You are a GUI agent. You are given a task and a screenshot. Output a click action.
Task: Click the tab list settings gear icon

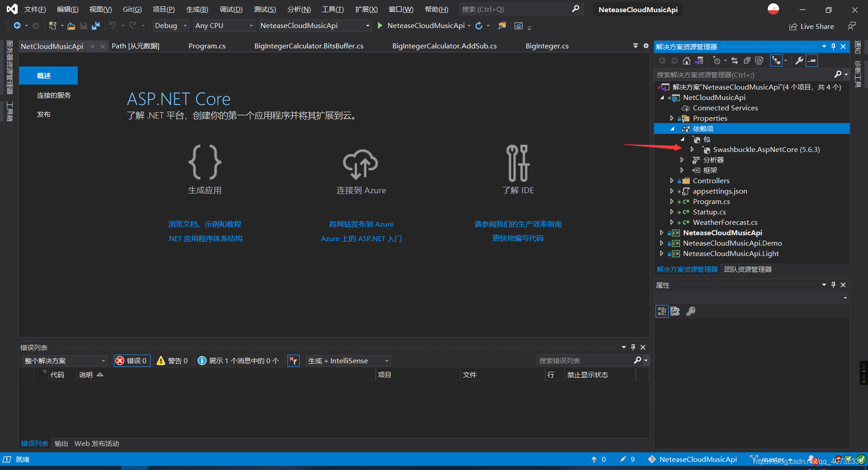pyautogui.click(x=646, y=46)
